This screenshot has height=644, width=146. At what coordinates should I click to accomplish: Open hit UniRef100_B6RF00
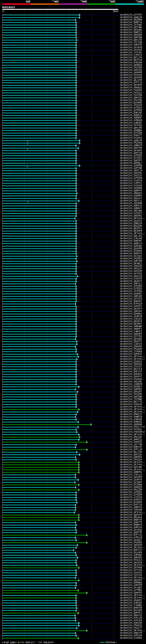(x=131, y=22)
